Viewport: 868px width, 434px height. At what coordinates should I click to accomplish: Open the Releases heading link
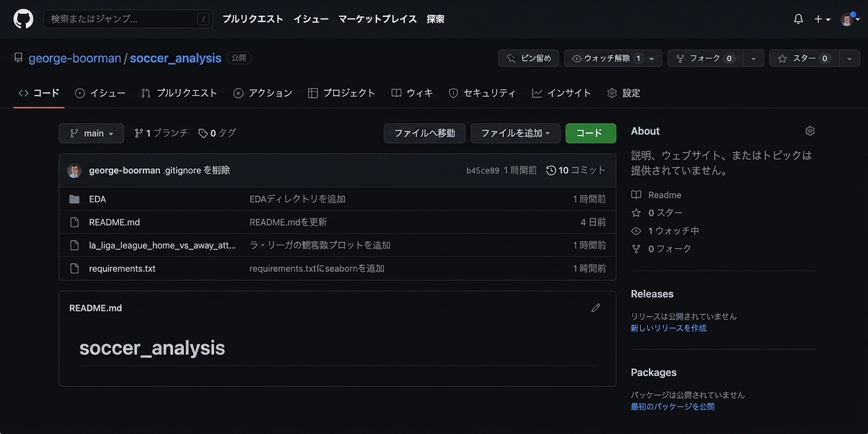(x=652, y=294)
